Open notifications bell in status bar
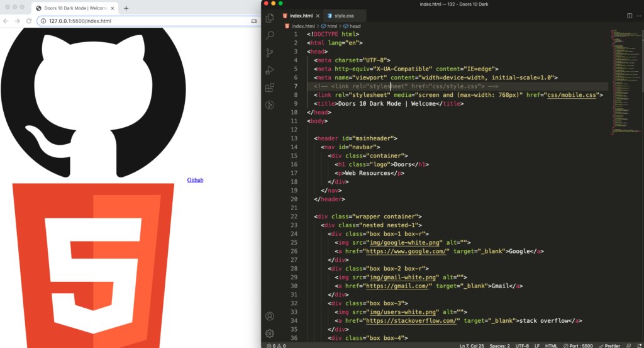This screenshot has height=348, width=644. point(639,345)
